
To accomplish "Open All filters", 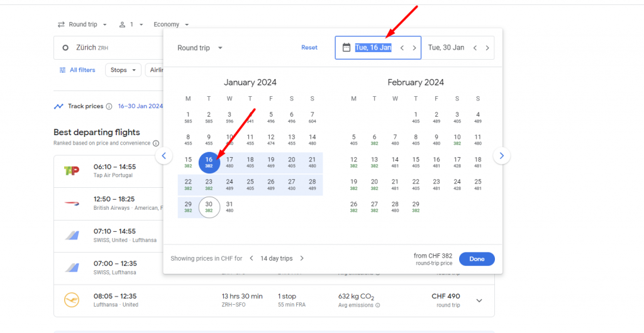I will [x=77, y=70].
